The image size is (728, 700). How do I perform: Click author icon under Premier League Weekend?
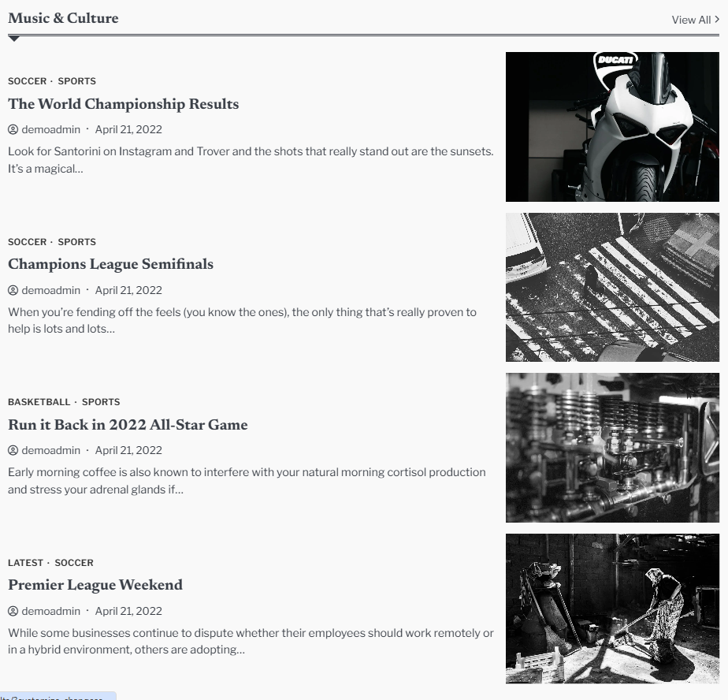coord(13,611)
